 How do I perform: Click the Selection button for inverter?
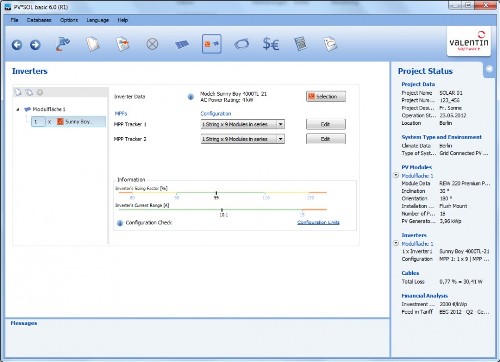coord(326,96)
